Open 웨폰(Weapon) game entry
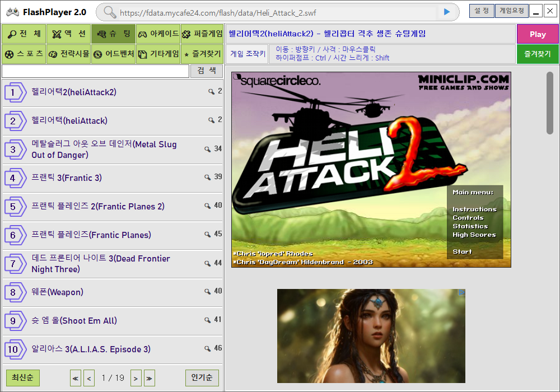 [112, 292]
